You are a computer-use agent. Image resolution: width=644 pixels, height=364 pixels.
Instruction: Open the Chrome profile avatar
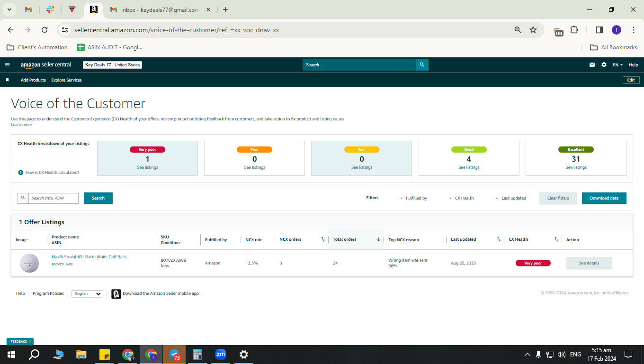[616, 30]
